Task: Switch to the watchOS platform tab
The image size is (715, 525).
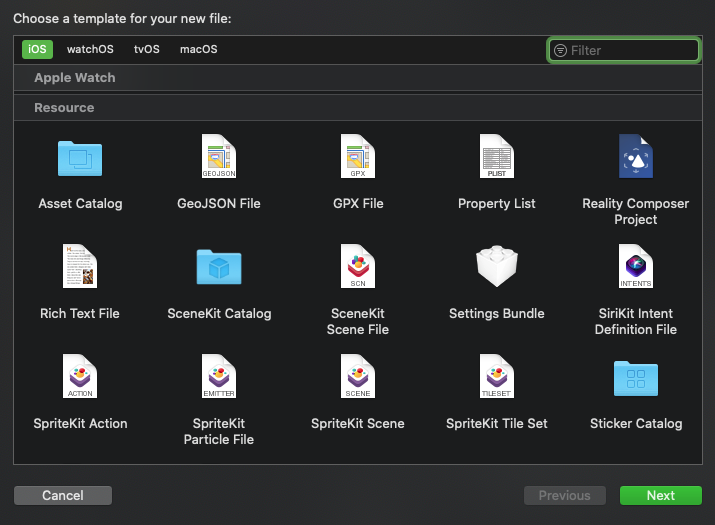Action: 90,49
